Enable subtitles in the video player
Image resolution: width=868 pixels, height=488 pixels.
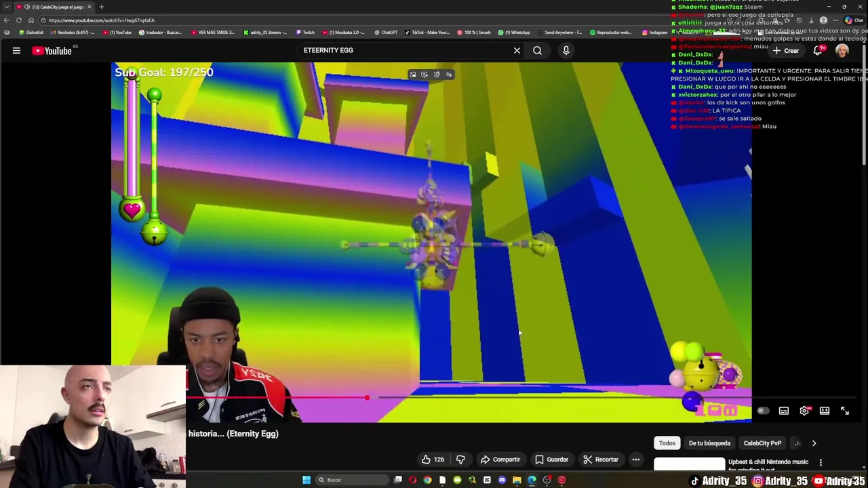pos(784,411)
